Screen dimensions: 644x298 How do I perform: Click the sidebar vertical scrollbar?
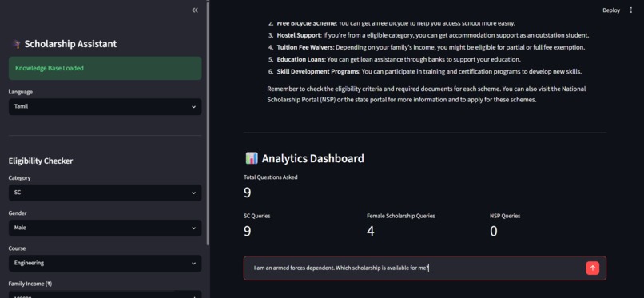tap(208, 123)
